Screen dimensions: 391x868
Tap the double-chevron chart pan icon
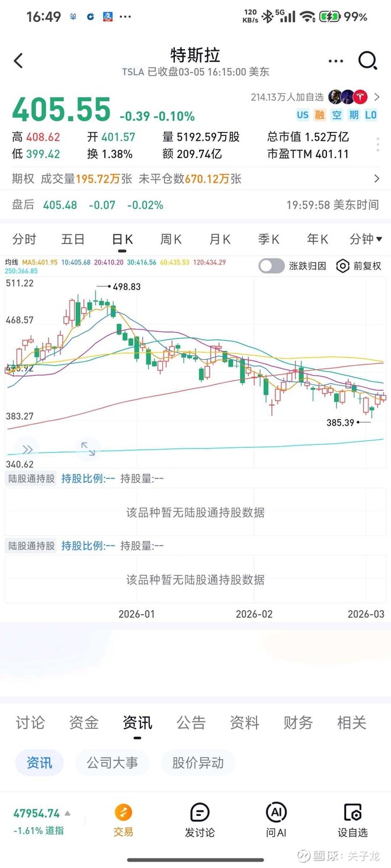pos(26,448)
